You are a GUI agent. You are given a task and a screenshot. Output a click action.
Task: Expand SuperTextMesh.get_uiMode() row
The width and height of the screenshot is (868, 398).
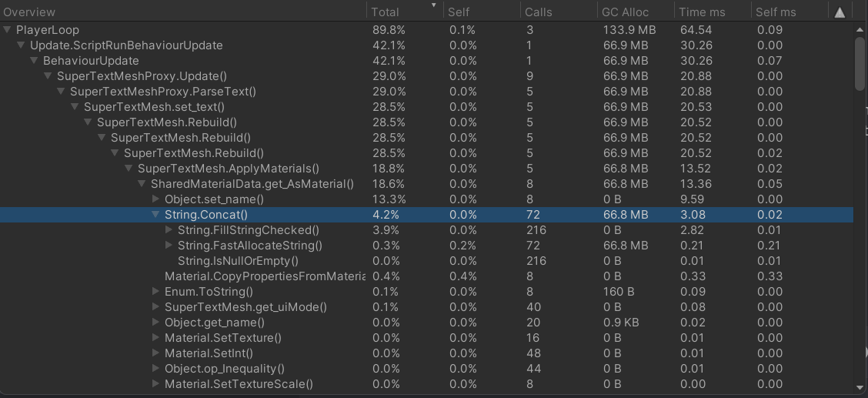tap(155, 306)
